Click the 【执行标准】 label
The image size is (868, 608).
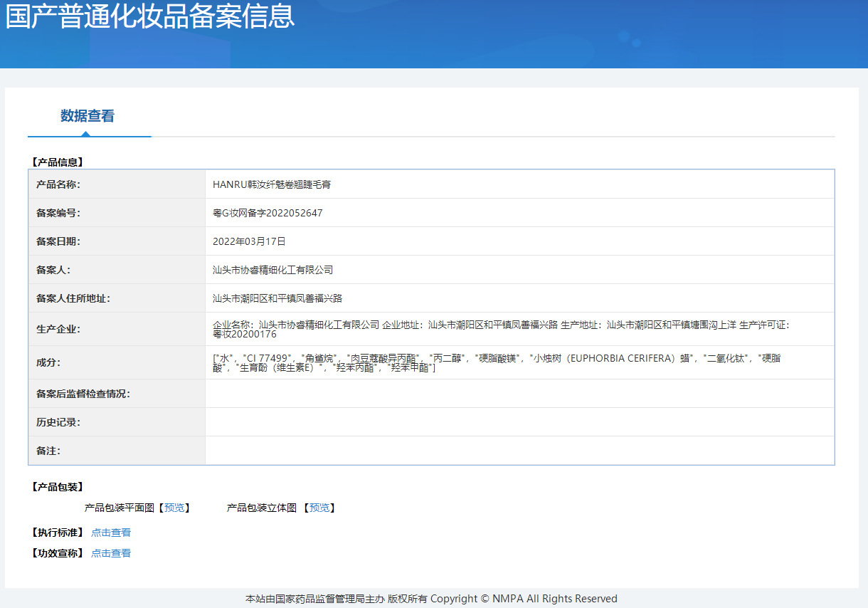(x=57, y=533)
